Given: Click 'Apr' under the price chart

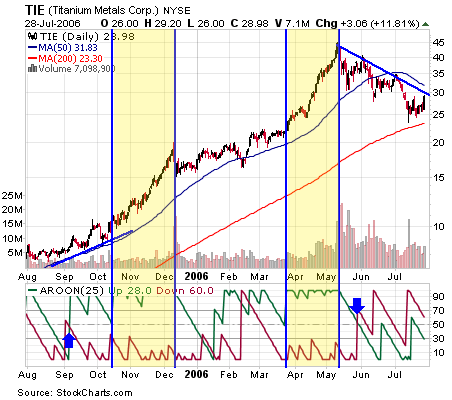Looking at the screenshot, I should [295, 277].
